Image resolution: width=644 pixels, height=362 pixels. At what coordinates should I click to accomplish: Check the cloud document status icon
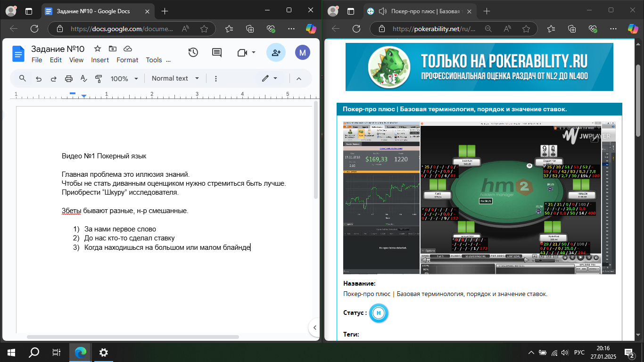point(127,49)
